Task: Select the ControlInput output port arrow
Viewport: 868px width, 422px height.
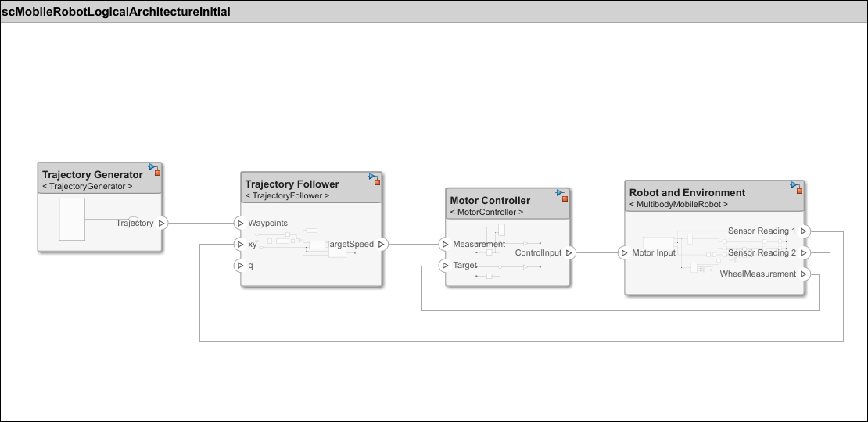Action: (x=569, y=252)
